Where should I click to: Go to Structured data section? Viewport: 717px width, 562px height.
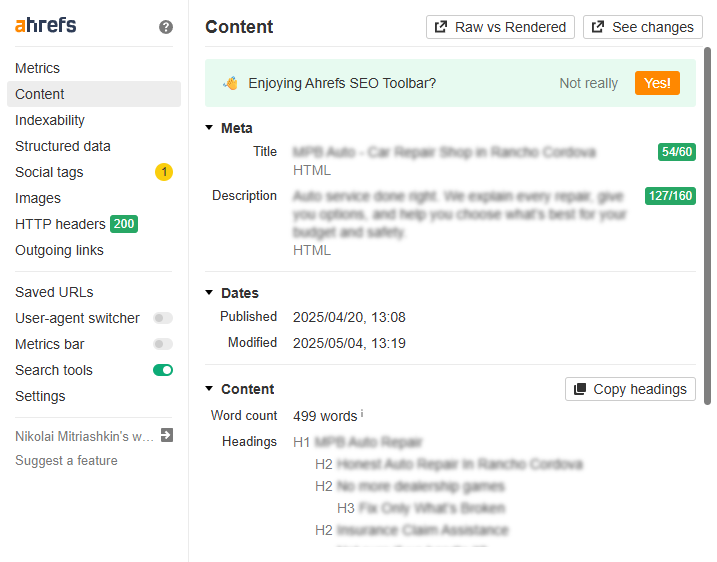(x=63, y=146)
